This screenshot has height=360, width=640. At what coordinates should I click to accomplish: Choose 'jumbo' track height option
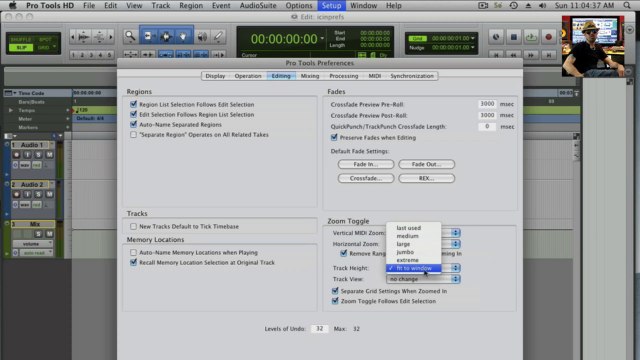tap(413, 252)
